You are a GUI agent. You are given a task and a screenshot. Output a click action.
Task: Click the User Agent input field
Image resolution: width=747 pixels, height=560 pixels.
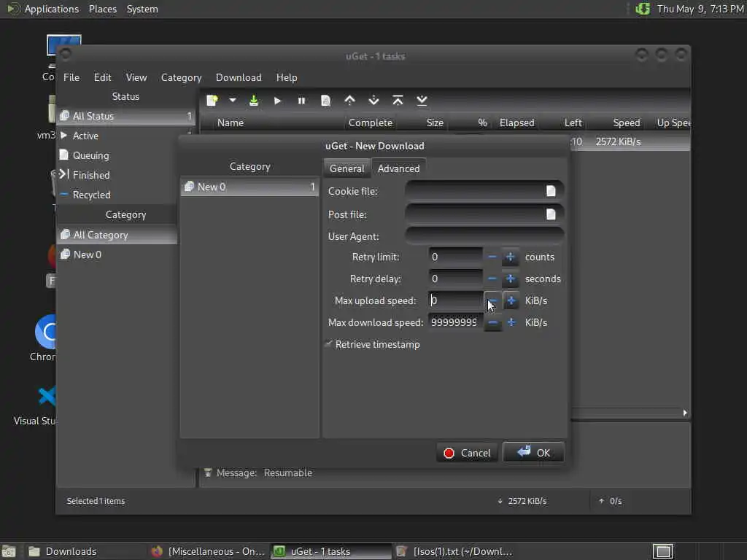[x=485, y=236]
